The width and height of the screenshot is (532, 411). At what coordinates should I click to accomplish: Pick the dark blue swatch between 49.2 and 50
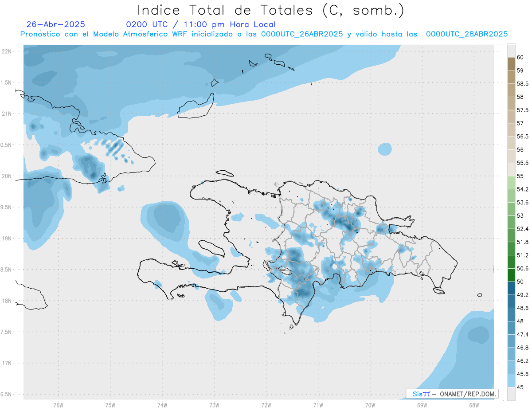pyautogui.click(x=511, y=288)
